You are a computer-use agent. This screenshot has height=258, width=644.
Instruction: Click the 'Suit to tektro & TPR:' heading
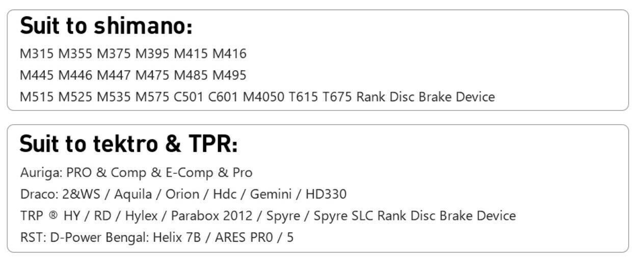(128, 145)
